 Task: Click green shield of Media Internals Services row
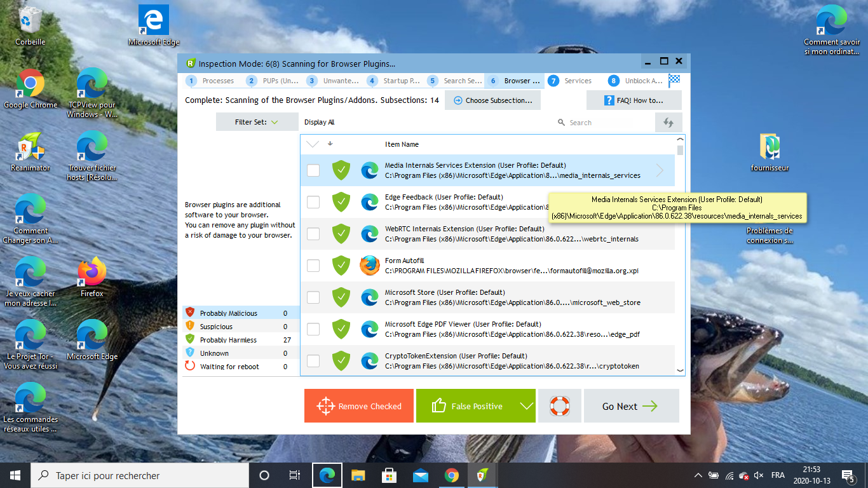[341, 170]
